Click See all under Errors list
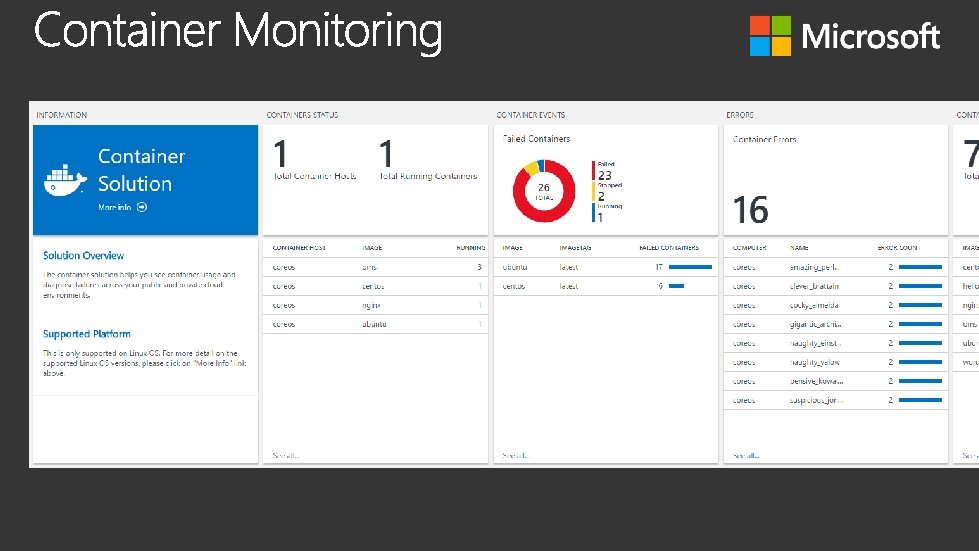This screenshot has width=979, height=551. [745, 456]
